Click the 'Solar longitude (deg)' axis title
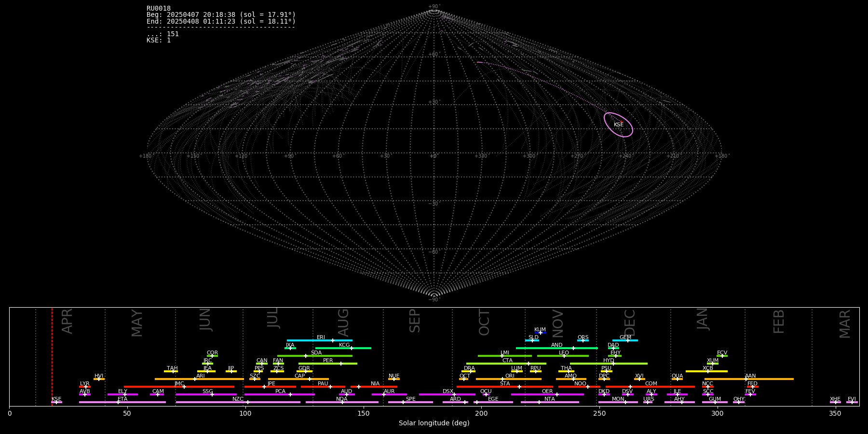 pyautogui.click(x=434, y=423)
